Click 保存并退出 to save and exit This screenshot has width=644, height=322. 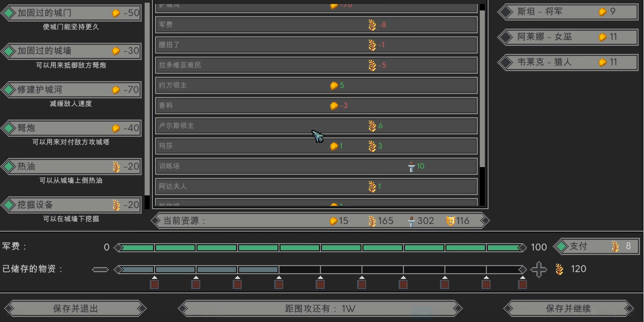(76, 309)
